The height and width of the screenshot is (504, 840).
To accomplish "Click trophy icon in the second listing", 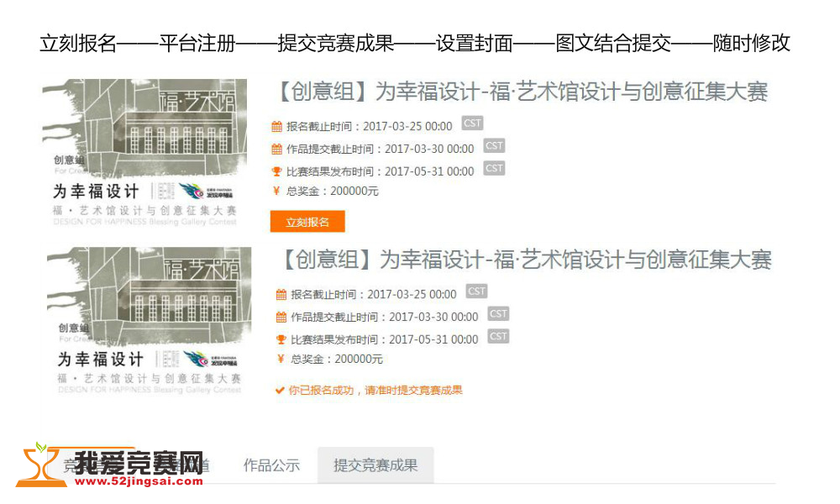I will click(x=281, y=339).
